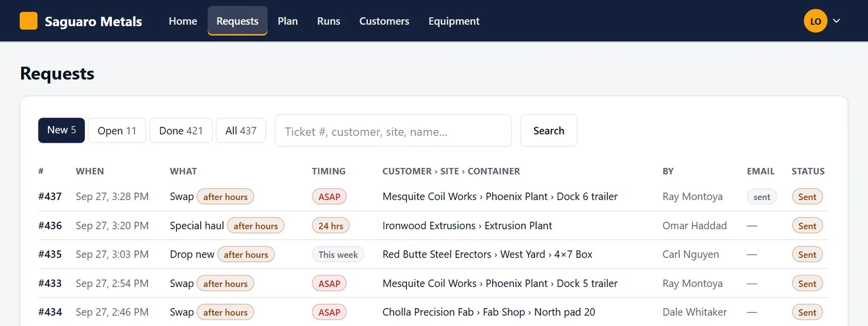The width and height of the screenshot is (868, 326).
Task: Click the EMAIL column header
Action: pos(761,171)
